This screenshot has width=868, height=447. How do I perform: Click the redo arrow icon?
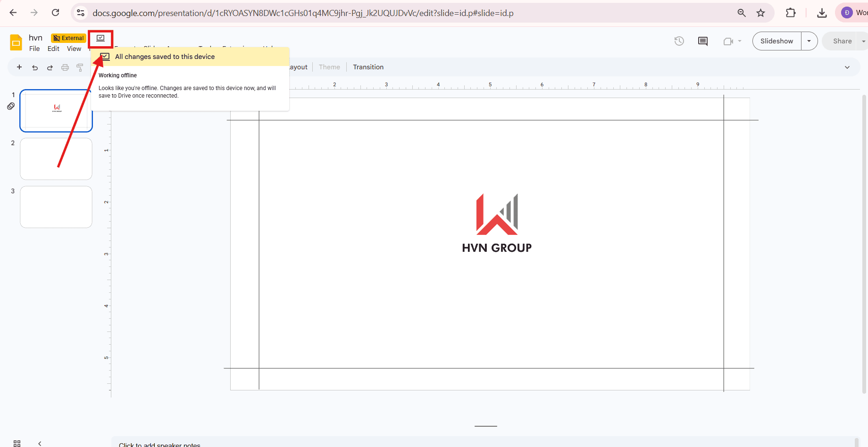50,67
